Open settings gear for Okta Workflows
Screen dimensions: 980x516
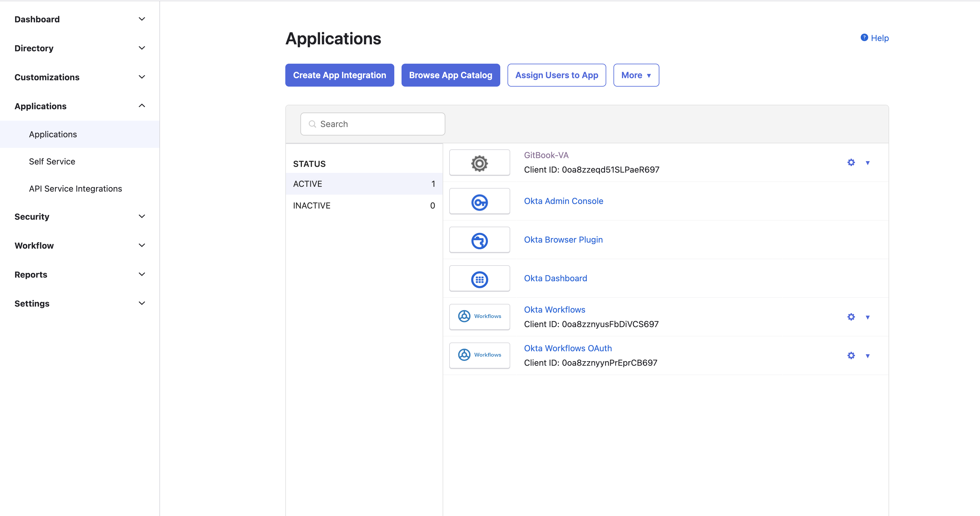[851, 316]
